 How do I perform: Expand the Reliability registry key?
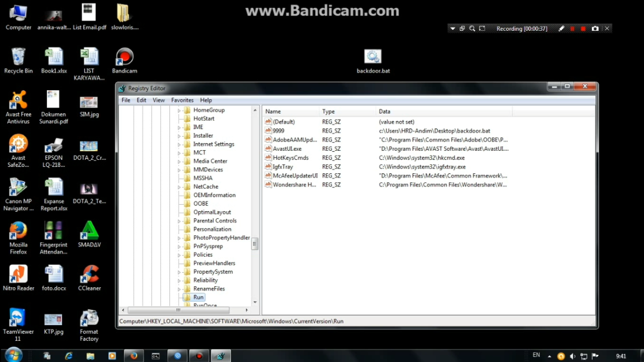pos(179,281)
